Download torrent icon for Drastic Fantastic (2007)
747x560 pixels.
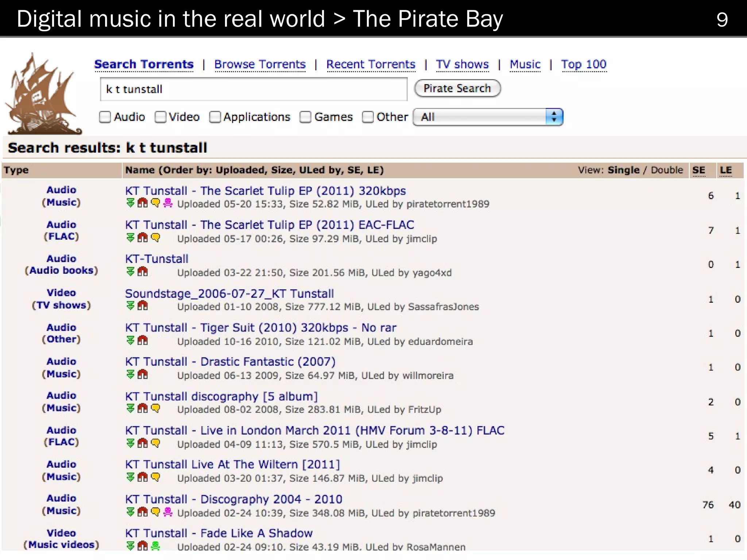130,374
